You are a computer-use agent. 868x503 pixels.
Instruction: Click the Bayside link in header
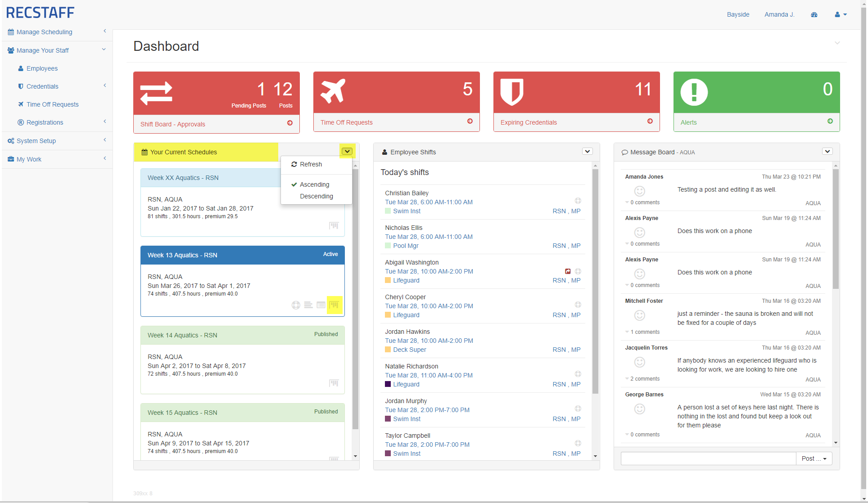[x=738, y=14]
